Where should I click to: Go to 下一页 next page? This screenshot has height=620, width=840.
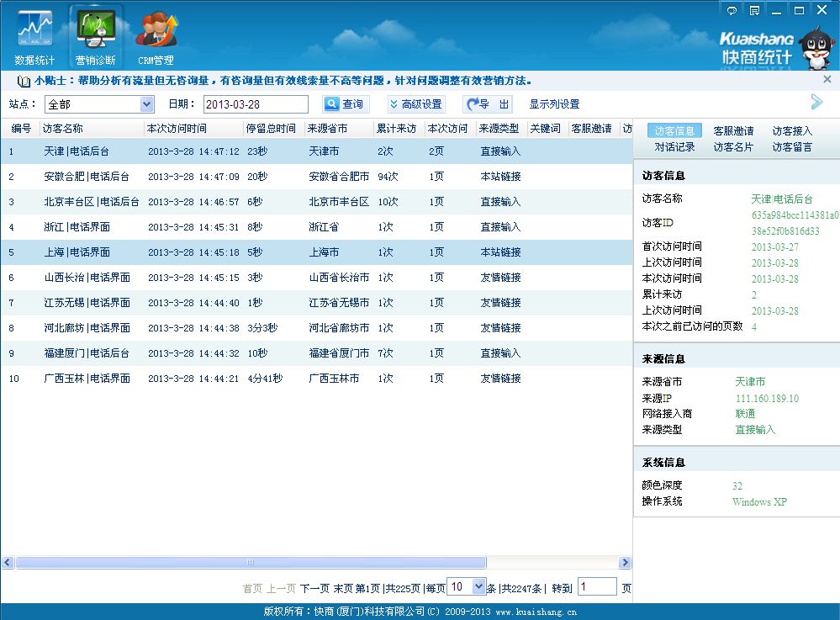pos(314,588)
